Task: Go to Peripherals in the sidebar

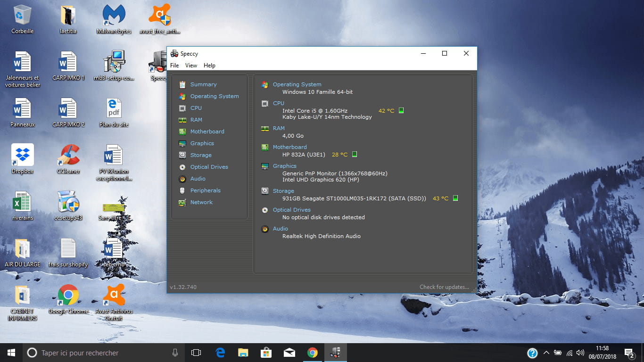Action: (205, 190)
